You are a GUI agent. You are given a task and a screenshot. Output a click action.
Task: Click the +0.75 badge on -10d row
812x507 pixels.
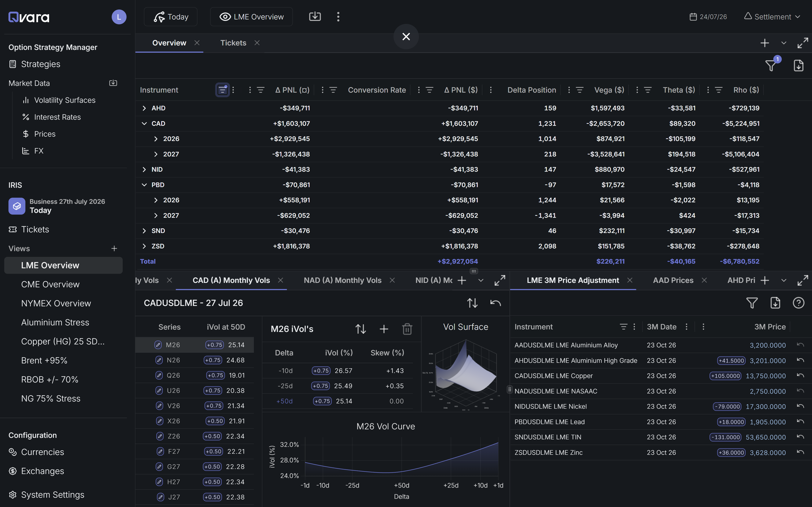click(321, 371)
